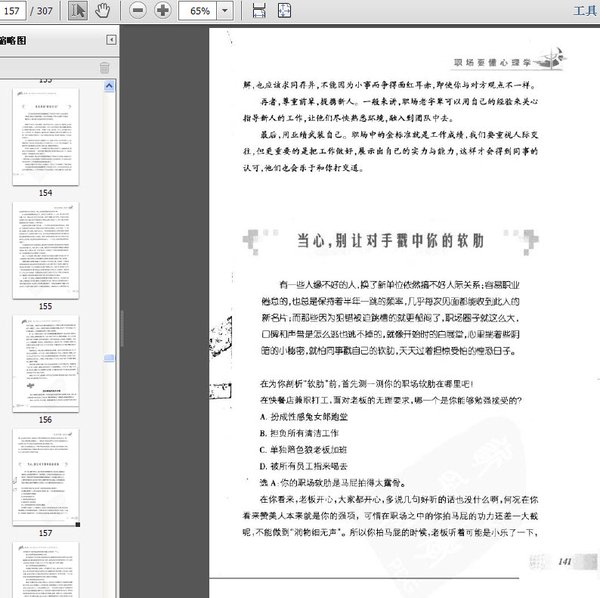This screenshot has height=598, width=600.
Task: Collapse the thumbnails panel arrow
Action: 111,40
